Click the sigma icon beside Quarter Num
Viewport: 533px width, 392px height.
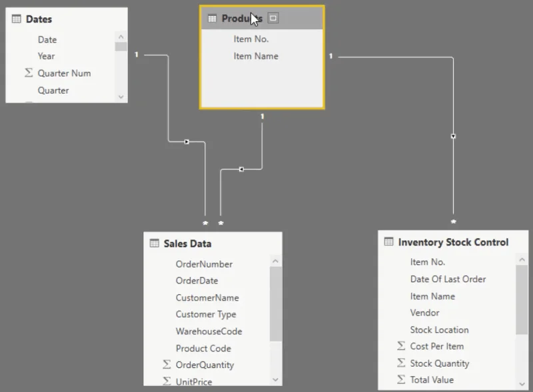pyautogui.click(x=29, y=73)
